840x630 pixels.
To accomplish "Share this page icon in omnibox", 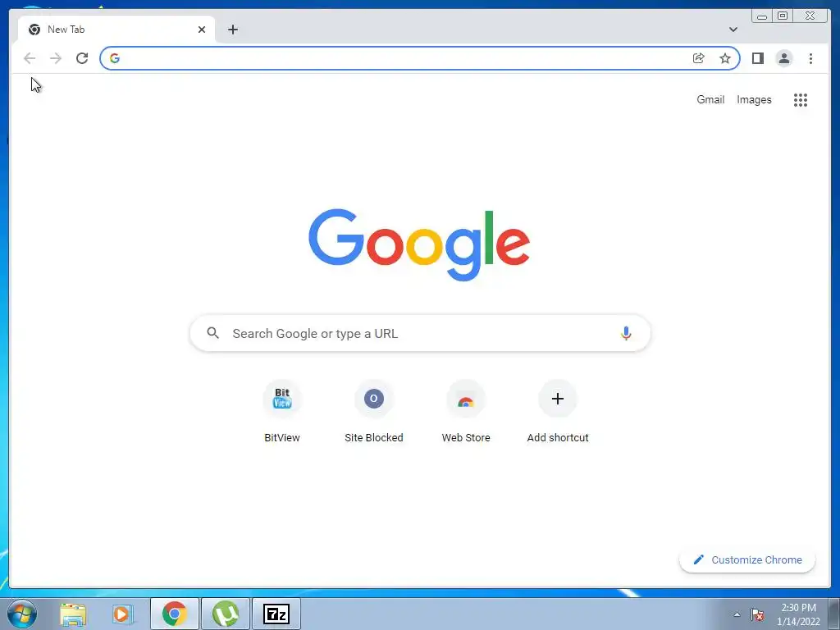I will (699, 58).
